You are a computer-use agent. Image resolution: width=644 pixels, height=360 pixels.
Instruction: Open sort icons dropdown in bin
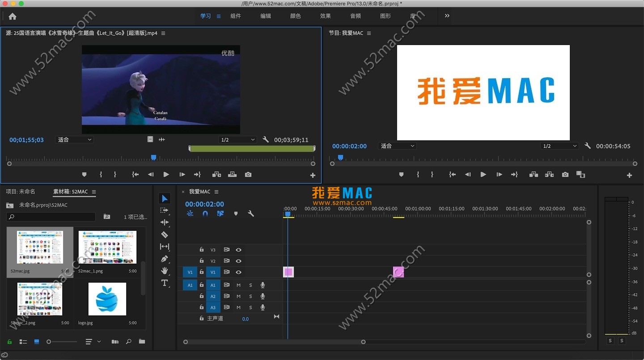pyautogui.click(x=93, y=342)
